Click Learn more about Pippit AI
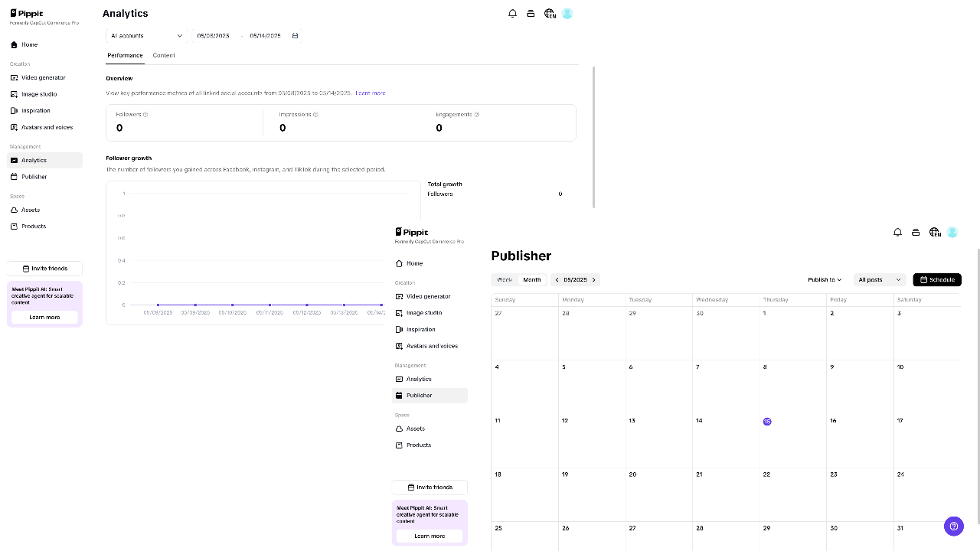Screen dimensions: 980x551 click(x=44, y=317)
